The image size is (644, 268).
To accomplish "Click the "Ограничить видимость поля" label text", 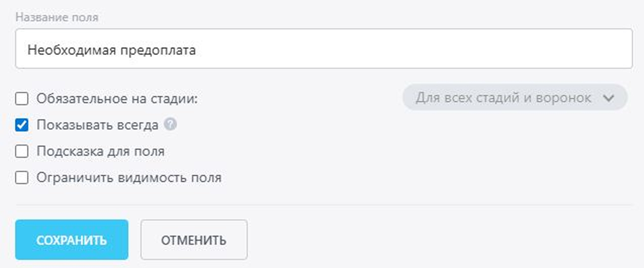I will point(129,178).
